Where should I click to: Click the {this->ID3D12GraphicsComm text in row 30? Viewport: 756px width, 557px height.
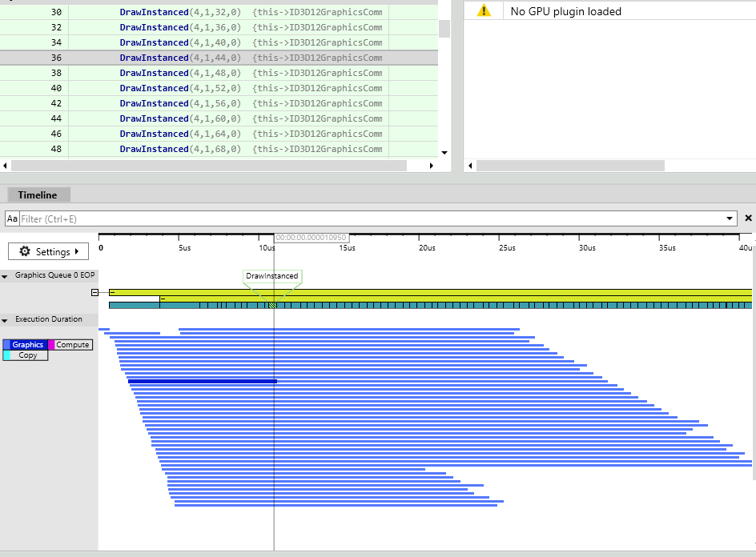(317, 12)
